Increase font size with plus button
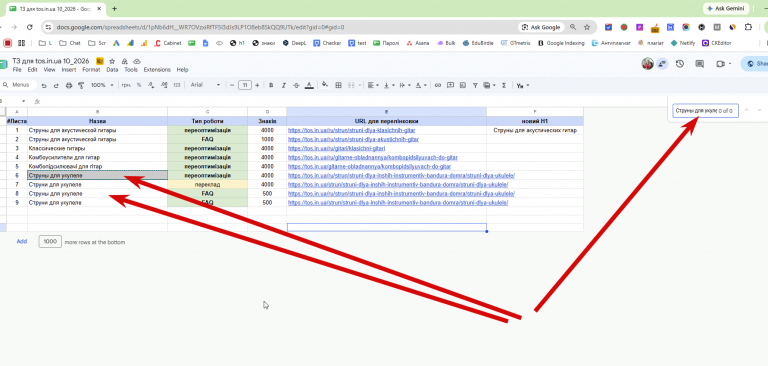The image size is (768, 366). point(257,85)
